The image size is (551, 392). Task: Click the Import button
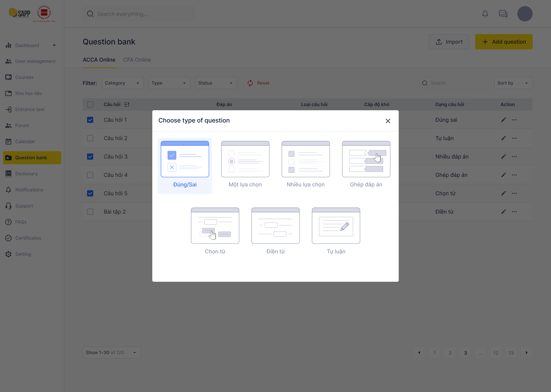(x=449, y=42)
